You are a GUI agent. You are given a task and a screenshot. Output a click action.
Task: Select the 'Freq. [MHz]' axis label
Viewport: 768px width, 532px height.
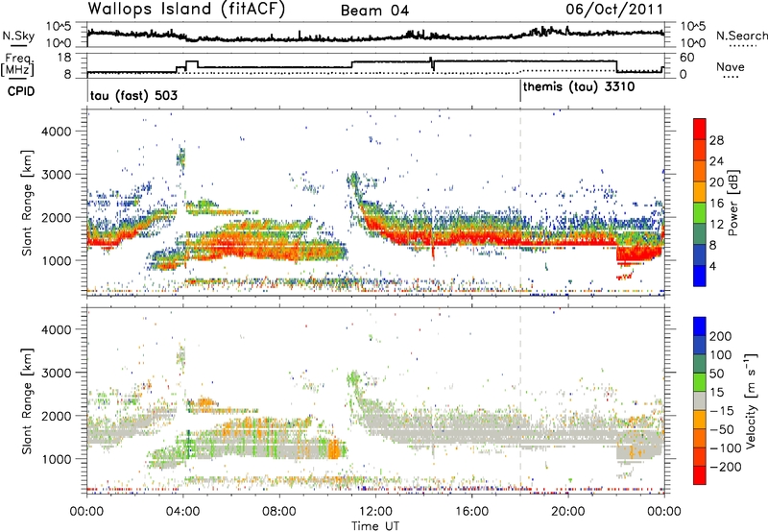pyautogui.click(x=17, y=64)
